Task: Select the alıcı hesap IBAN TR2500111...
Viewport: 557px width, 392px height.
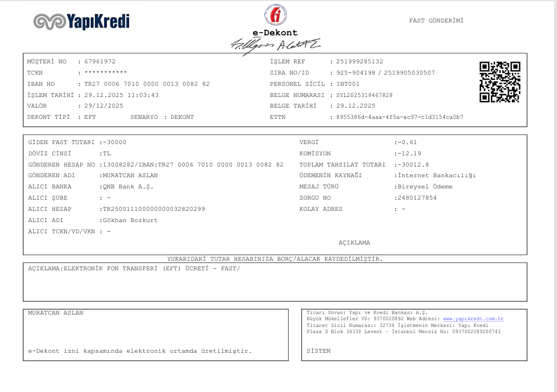Action: pos(154,209)
